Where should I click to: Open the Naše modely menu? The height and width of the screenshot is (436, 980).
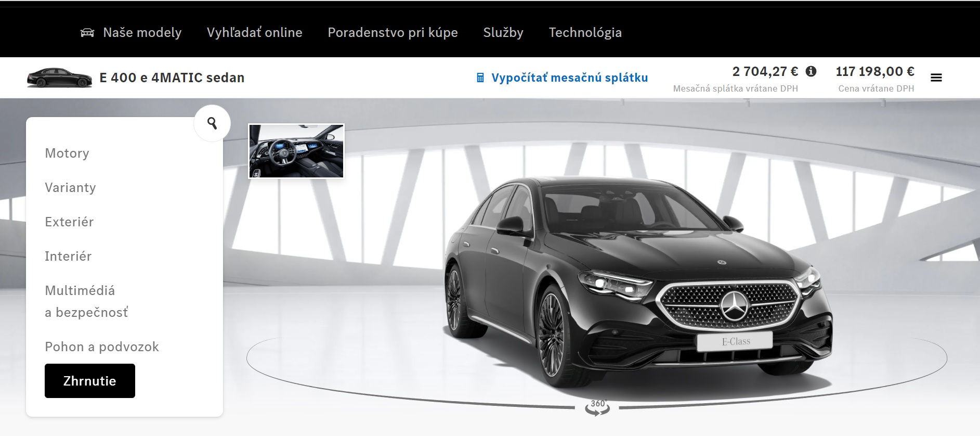[142, 32]
